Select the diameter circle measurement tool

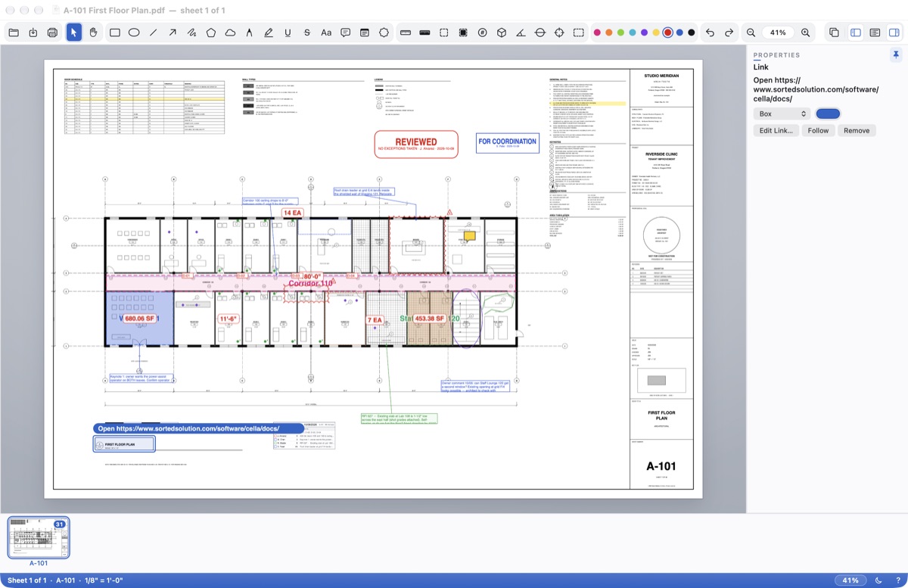click(x=540, y=33)
